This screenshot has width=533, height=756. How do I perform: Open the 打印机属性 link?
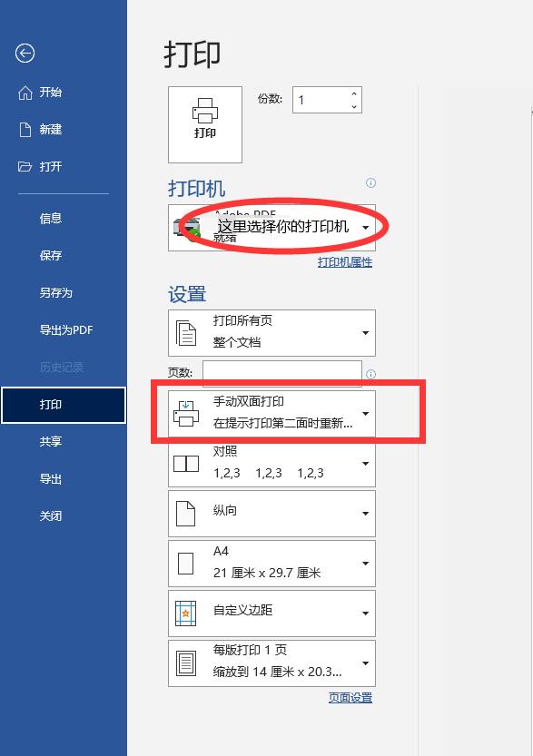tap(345, 262)
